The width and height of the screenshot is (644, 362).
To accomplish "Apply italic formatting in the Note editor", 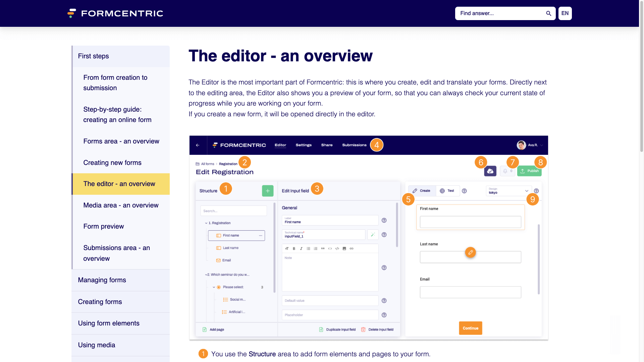I will (x=301, y=248).
